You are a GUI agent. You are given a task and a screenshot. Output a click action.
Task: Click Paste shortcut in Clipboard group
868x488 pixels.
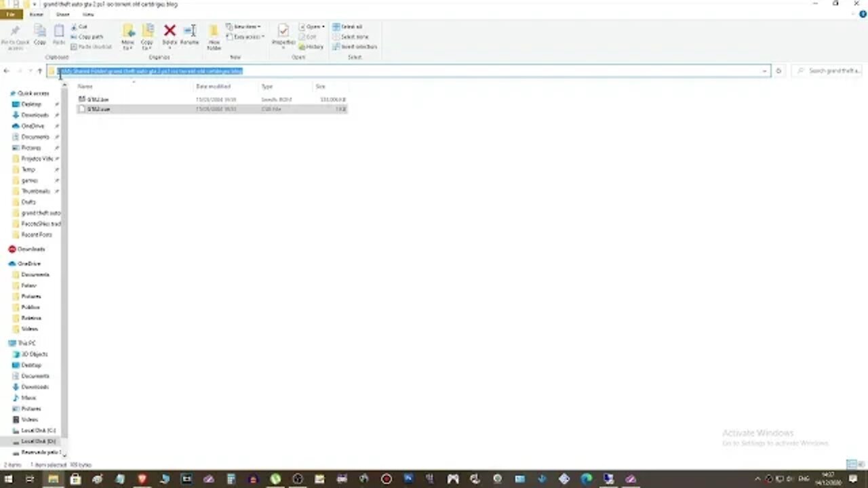[x=91, y=47]
